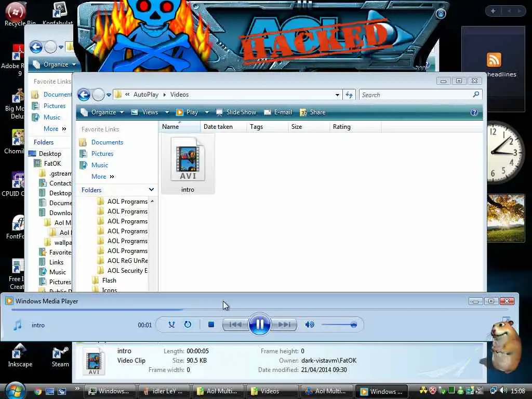The image size is (532, 399).
Task: Open Organize menu in background explorer window
Action: point(55,64)
